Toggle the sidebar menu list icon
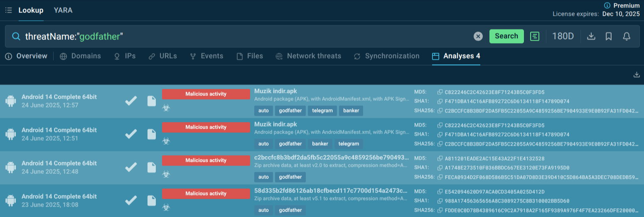This screenshot has height=217, width=644. [x=8, y=10]
